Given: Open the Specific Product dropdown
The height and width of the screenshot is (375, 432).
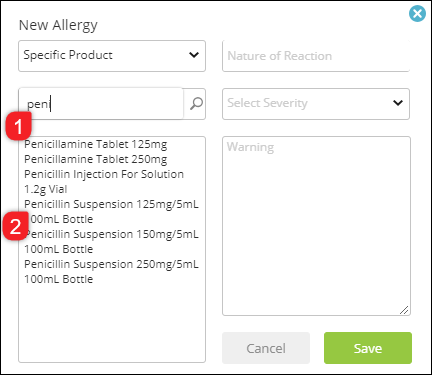Looking at the screenshot, I should (112, 56).
